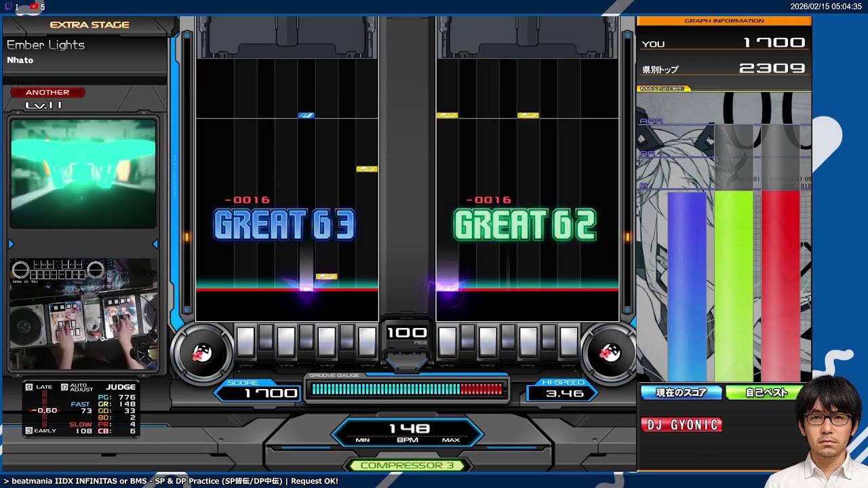Screen dimensions: 868x488
Task: Click the DJ GYONIC name tag
Action: pos(682,425)
